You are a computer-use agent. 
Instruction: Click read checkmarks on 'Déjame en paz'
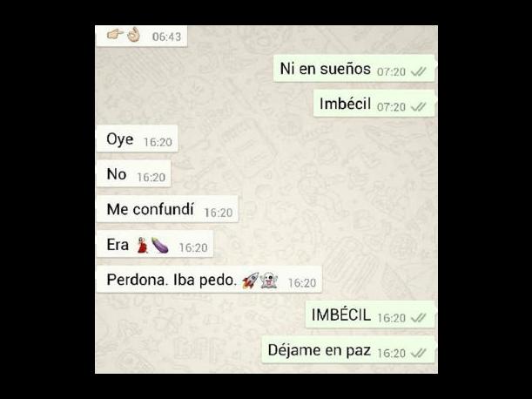(x=418, y=353)
